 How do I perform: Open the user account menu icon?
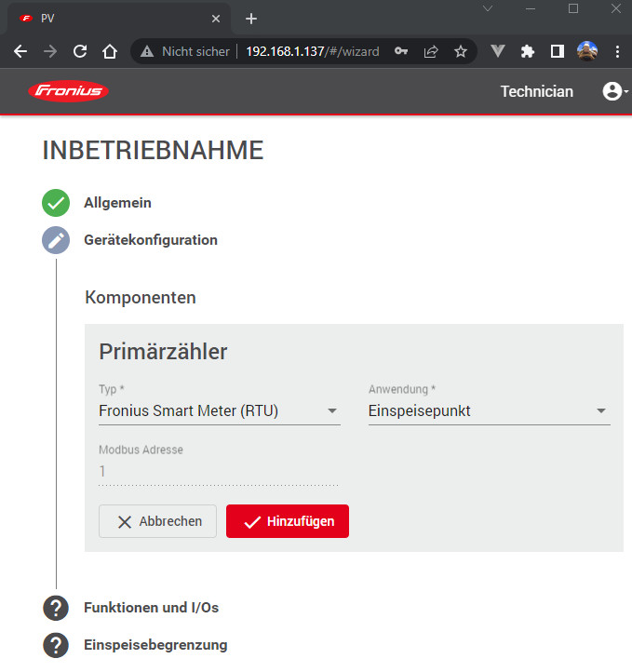point(613,91)
